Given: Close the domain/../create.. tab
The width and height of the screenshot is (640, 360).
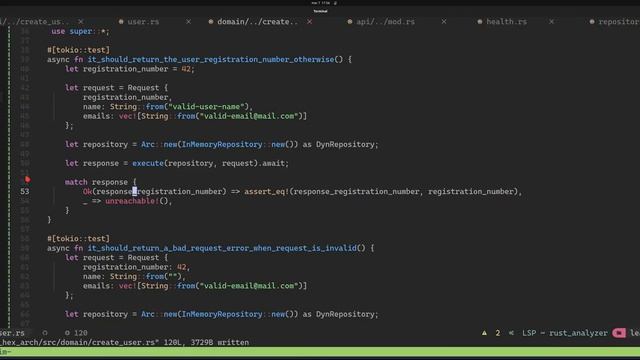Looking at the screenshot, I should 309,22.
